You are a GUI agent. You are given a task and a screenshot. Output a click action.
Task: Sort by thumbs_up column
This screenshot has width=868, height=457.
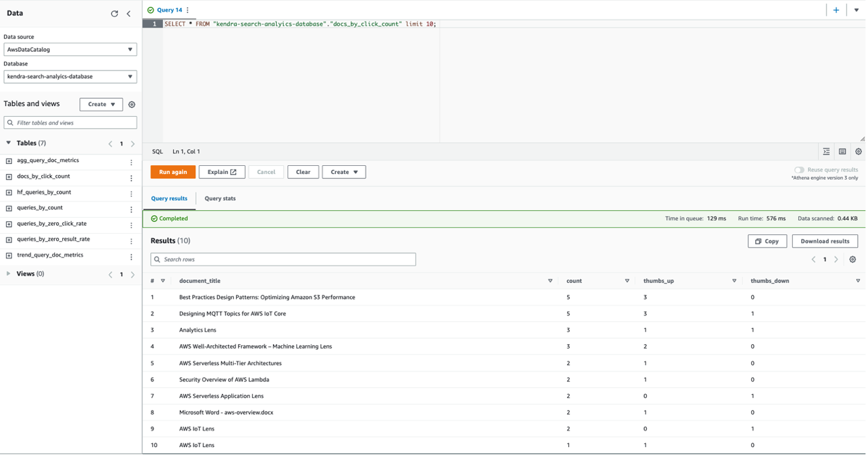point(735,281)
